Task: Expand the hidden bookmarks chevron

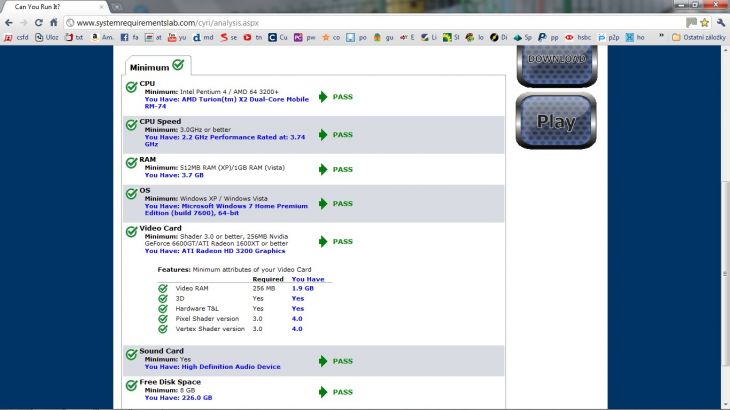Action: coord(661,37)
